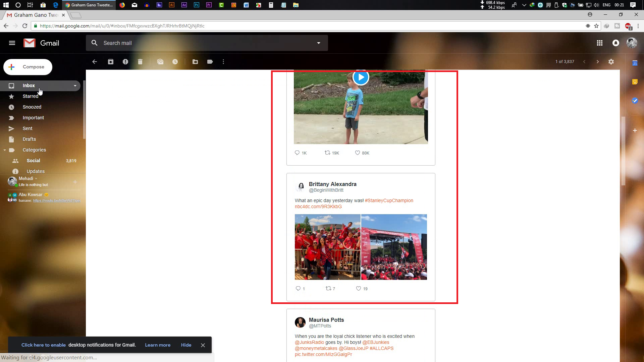This screenshot has height=362, width=644.
Task: Mark email as unread
Action: tap(160, 62)
